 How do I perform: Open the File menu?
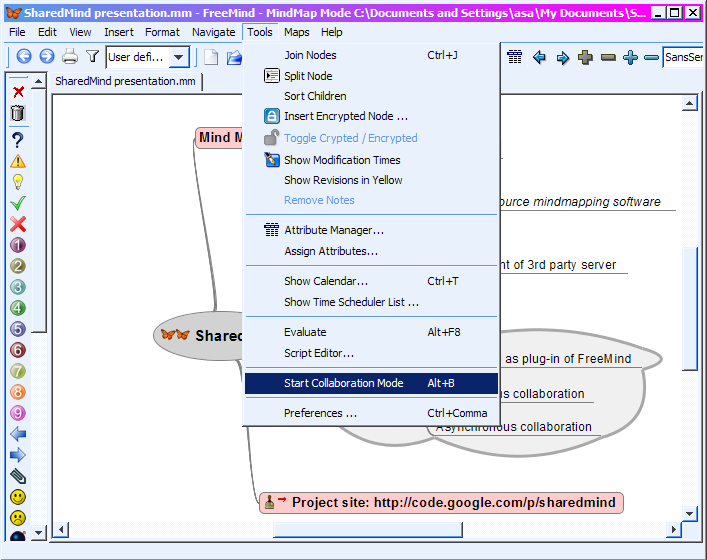17,32
